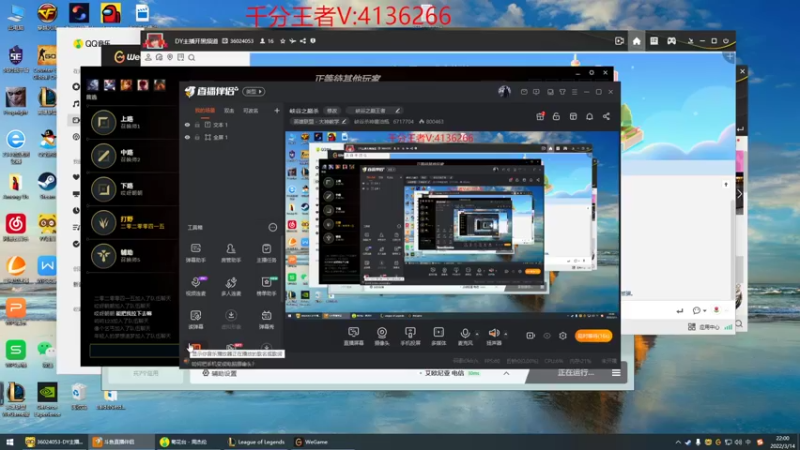Screen dimensions: 800x450
Task: Open the settings gear beside the start-live button
Action: click(563, 336)
